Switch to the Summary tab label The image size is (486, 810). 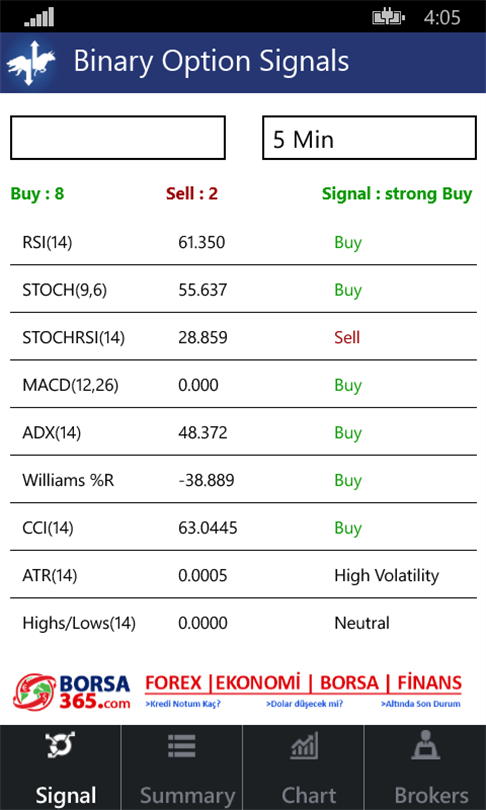point(187,795)
